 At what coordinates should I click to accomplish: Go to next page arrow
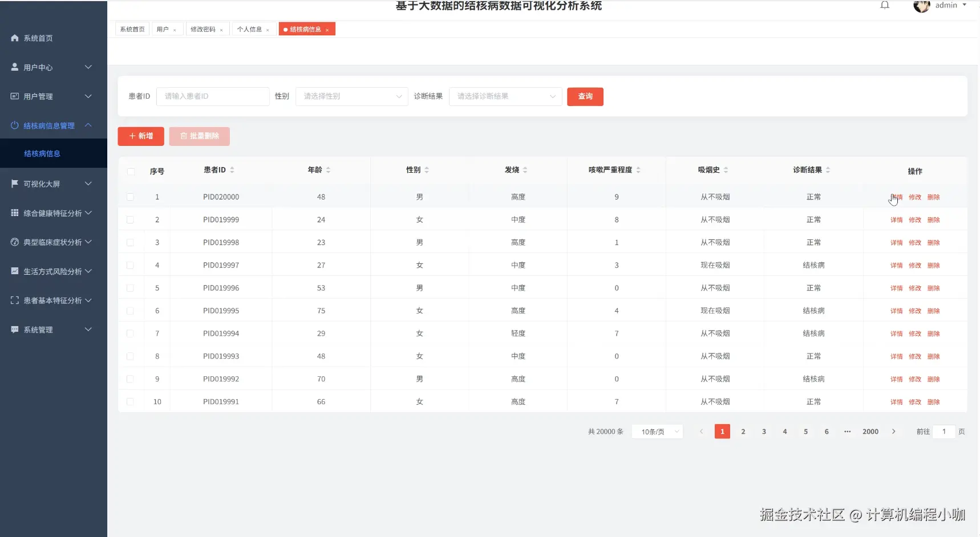coord(893,432)
